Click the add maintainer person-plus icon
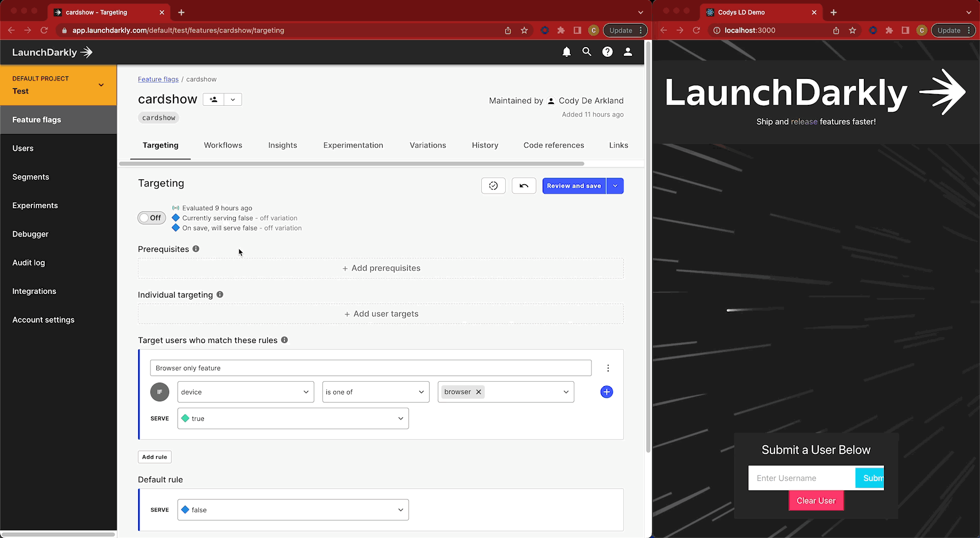 click(x=214, y=99)
